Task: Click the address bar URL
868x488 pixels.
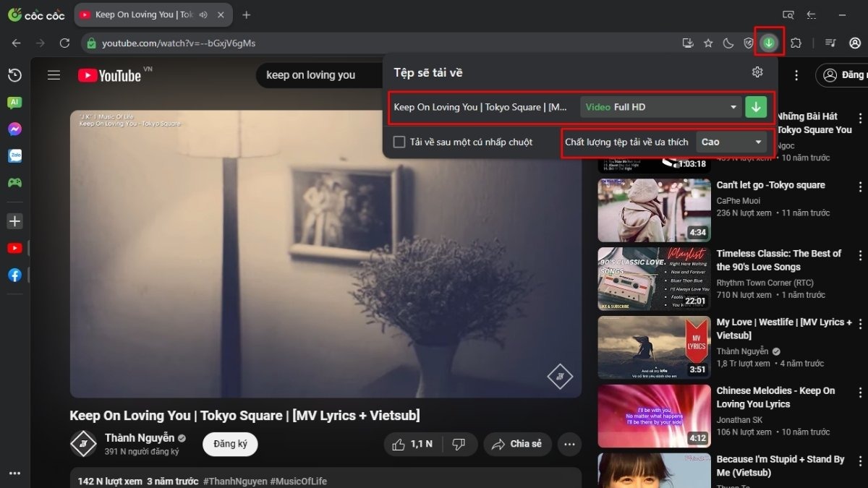Action: click(179, 43)
